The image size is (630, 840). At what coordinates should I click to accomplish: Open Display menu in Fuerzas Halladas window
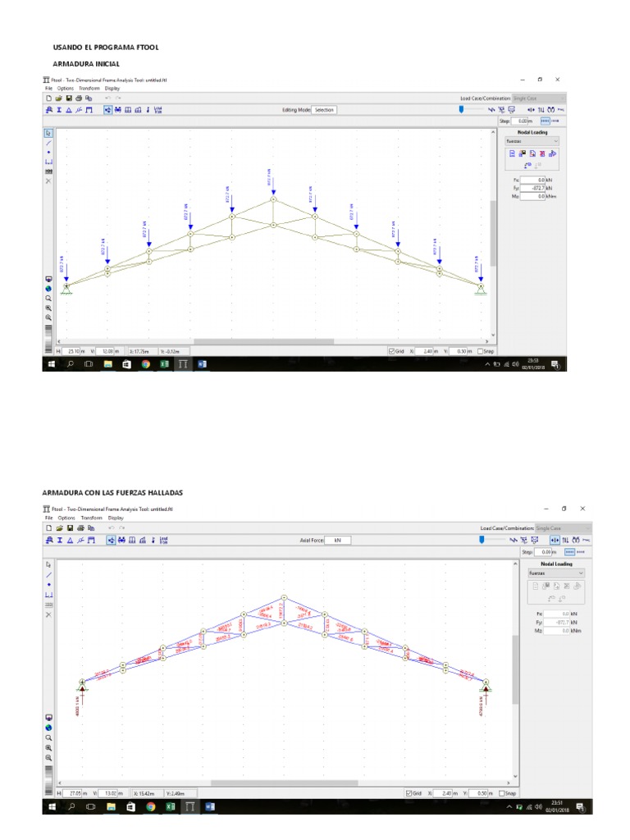[116, 518]
